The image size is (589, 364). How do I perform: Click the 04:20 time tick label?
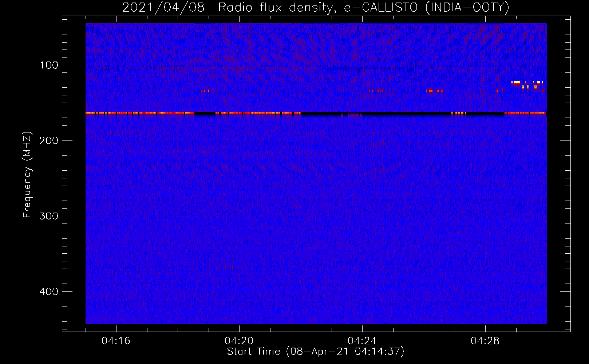pos(239,341)
